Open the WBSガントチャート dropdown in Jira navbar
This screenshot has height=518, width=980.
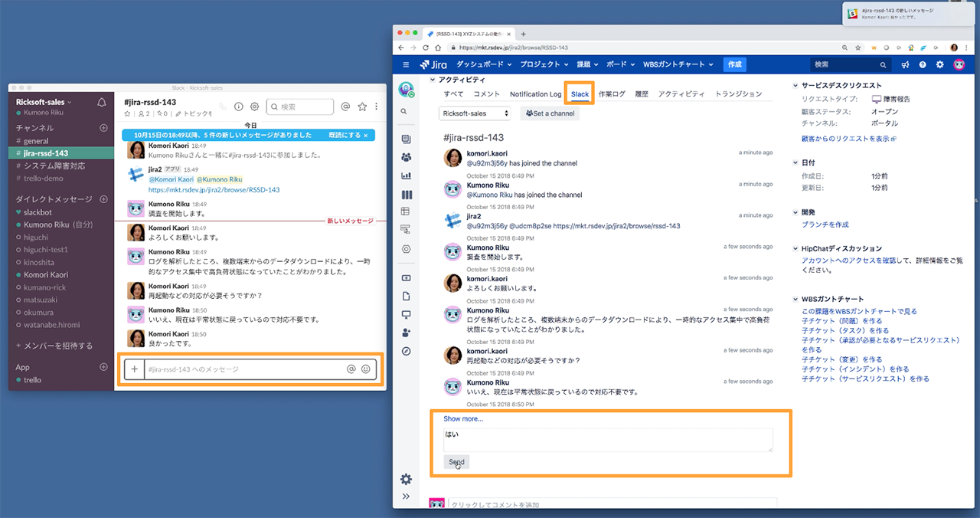click(678, 65)
